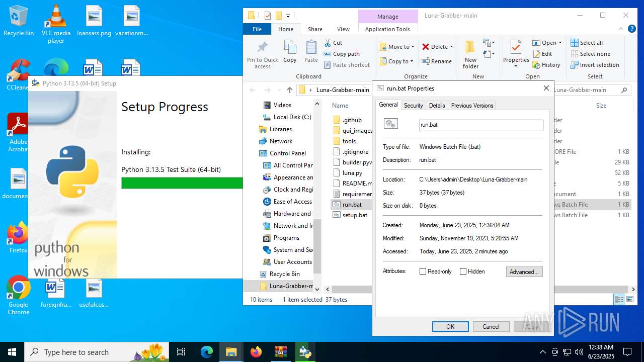Click OK in run.bat Properties

coord(450,327)
